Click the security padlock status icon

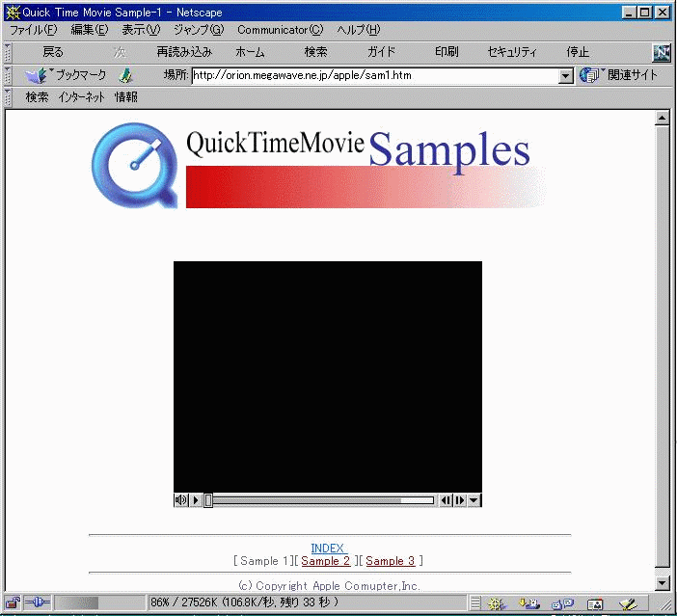(14, 603)
